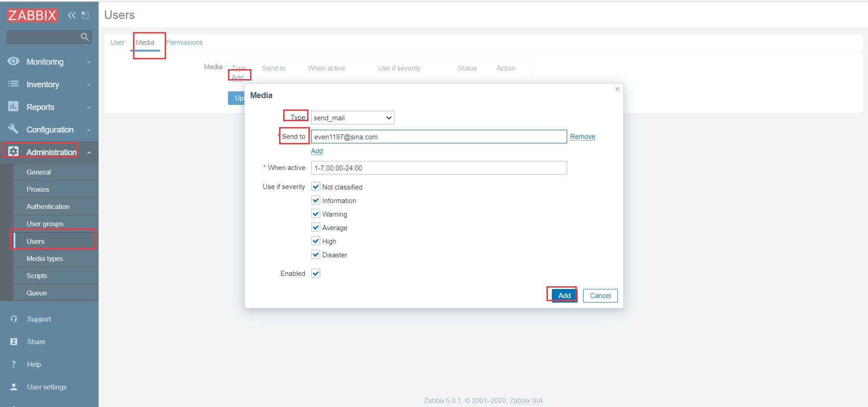This screenshot has height=407, width=868.
Task: Collapse the Administration menu chevron
Action: point(89,152)
